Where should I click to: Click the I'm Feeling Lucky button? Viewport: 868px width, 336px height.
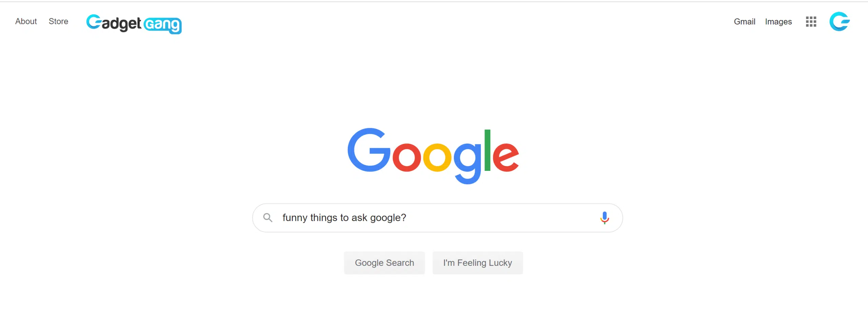coord(477,263)
